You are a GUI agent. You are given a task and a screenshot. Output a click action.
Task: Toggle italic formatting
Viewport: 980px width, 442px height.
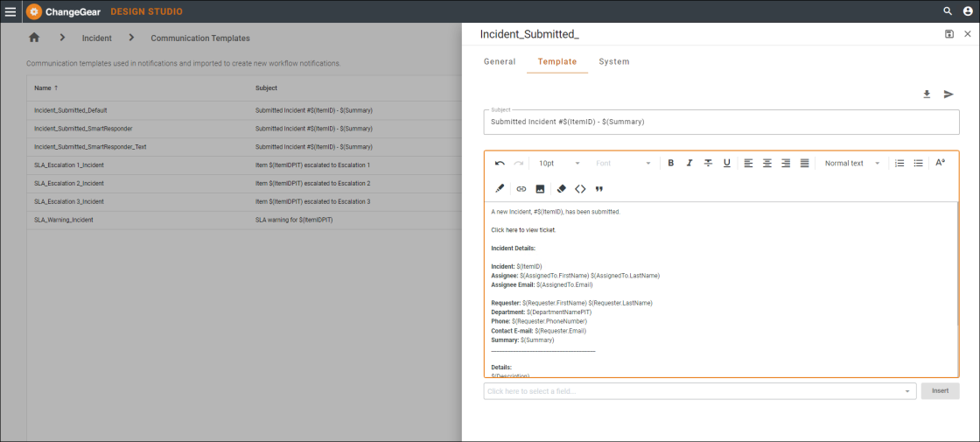[689, 163]
